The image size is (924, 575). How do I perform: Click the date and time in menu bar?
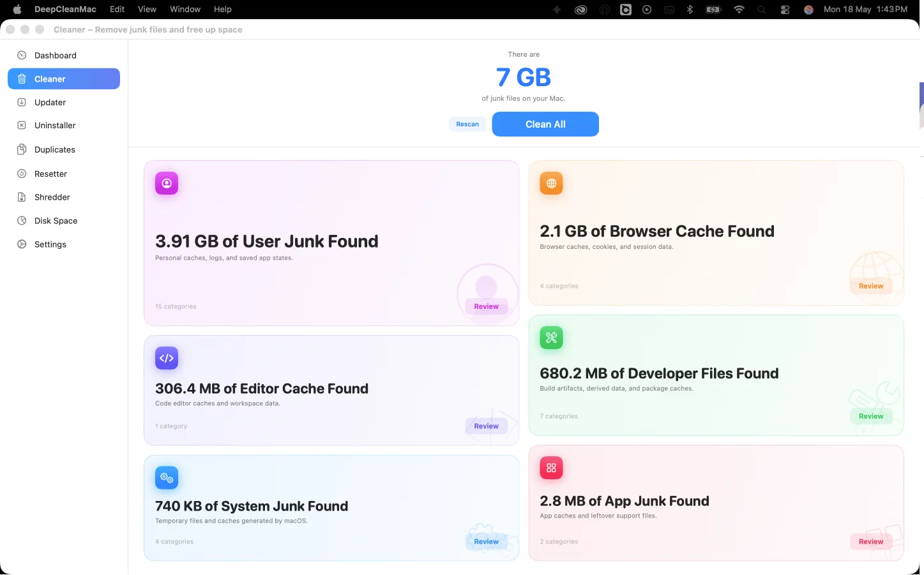[865, 10]
